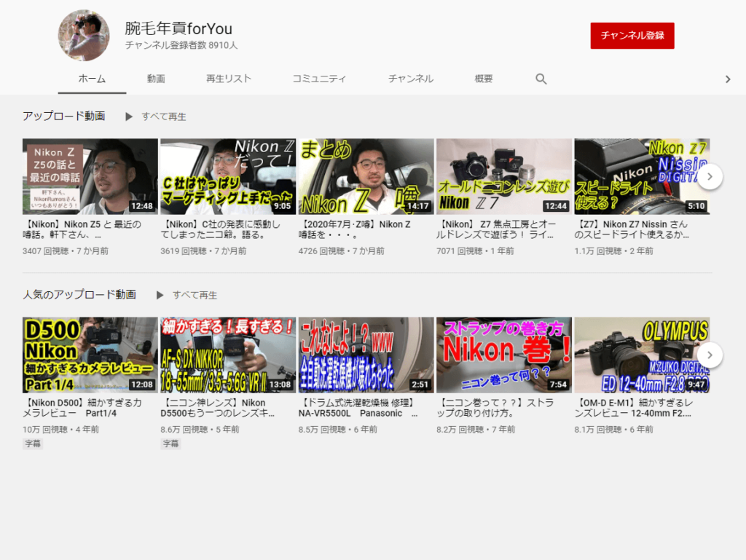Switch to the 動画 tab

pos(156,79)
